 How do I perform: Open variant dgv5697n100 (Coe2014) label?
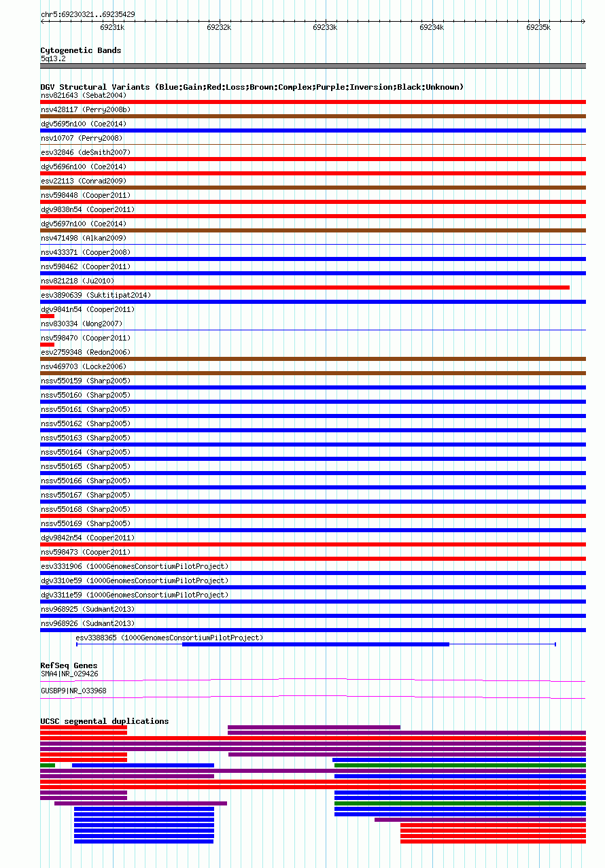(84, 224)
